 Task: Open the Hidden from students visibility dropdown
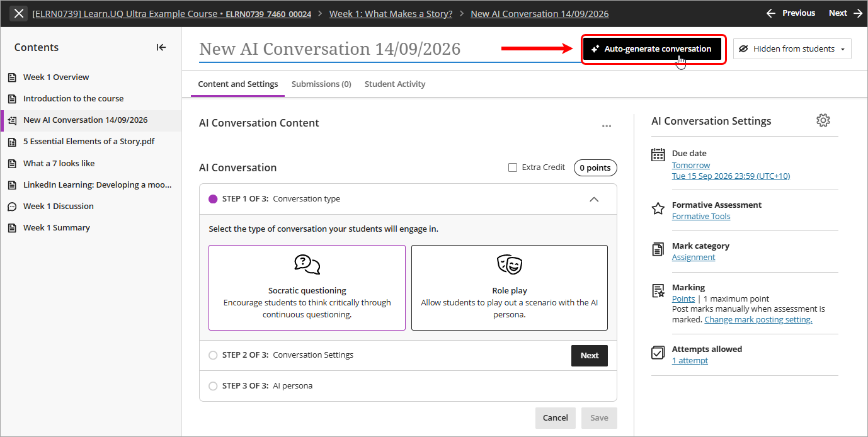pyautogui.click(x=792, y=49)
